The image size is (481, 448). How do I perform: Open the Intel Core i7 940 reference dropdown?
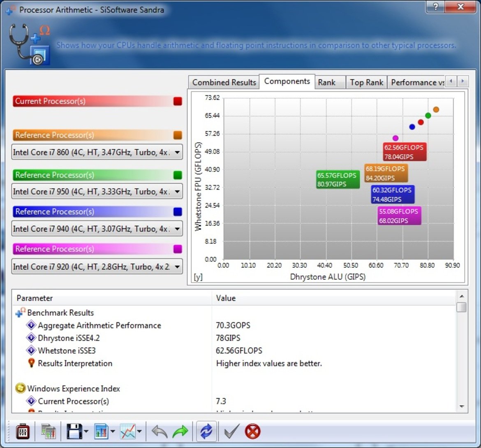(x=97, y=228)
